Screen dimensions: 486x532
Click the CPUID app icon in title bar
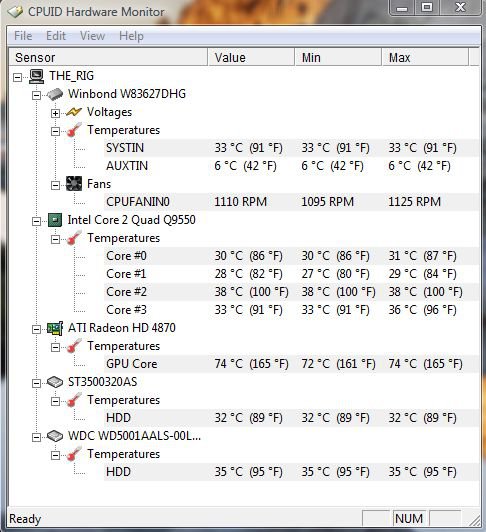pos(16,12)
